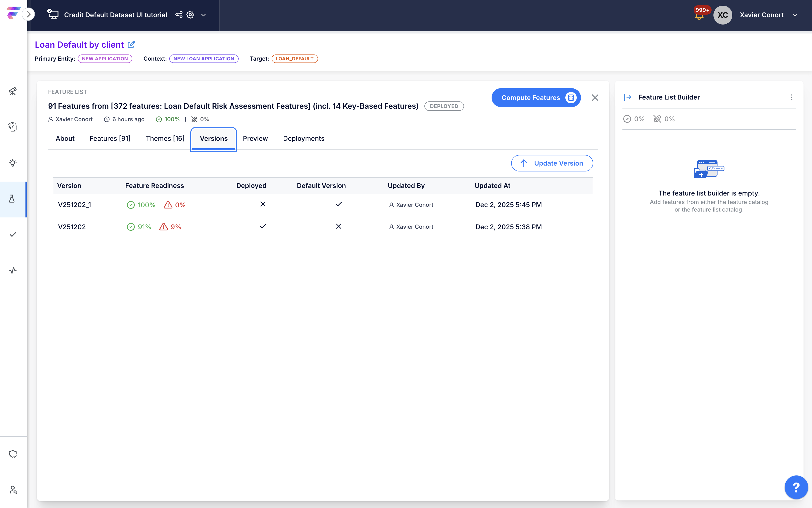Expand Xavier Conort user menu chevron

click(x=795, y=15)
